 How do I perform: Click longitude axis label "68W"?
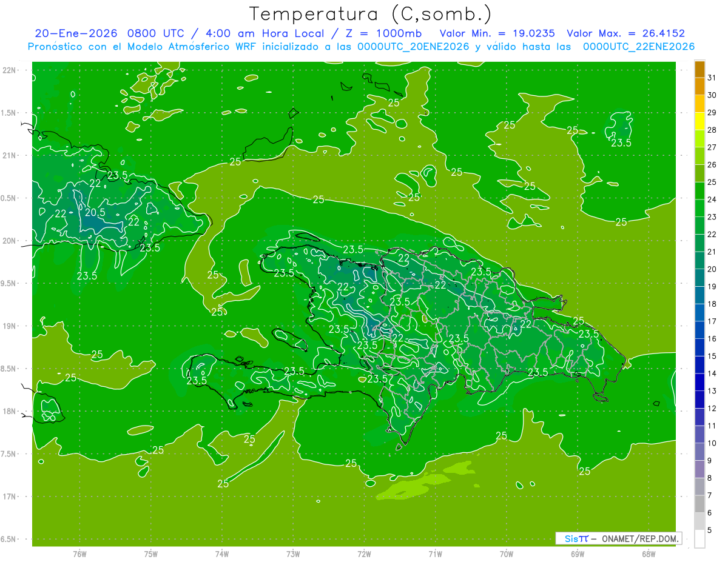point(649,554)
